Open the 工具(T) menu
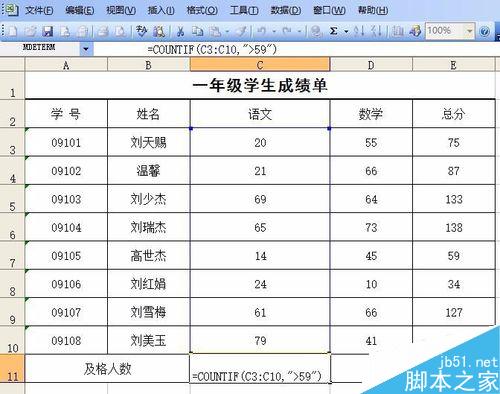The image size is (500, 394). [244, 10]
